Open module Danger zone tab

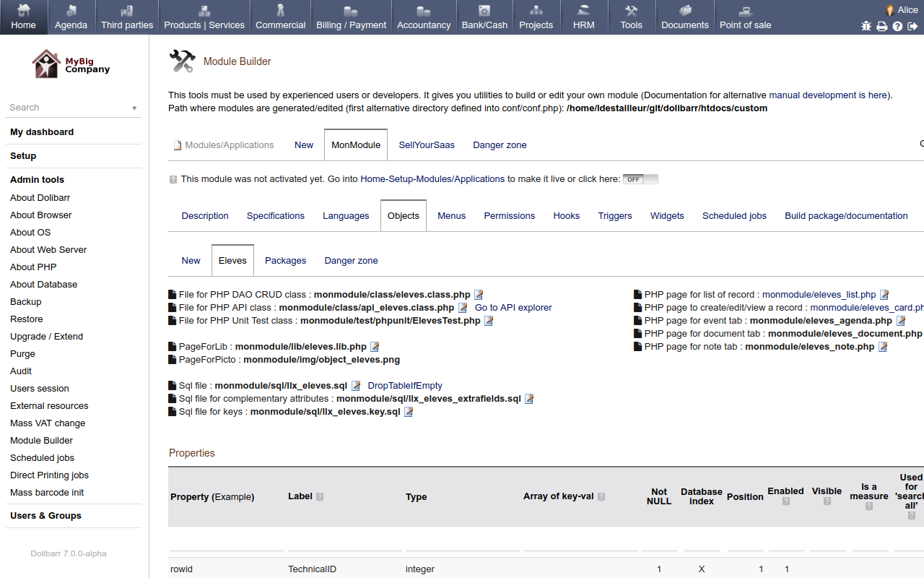coord(500,145)
